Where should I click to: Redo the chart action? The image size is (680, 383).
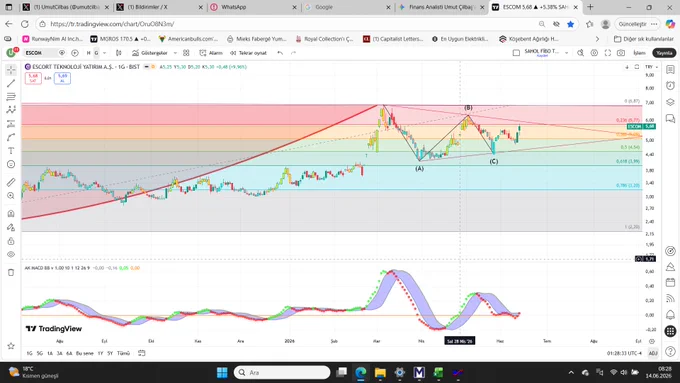click(294, 53)
